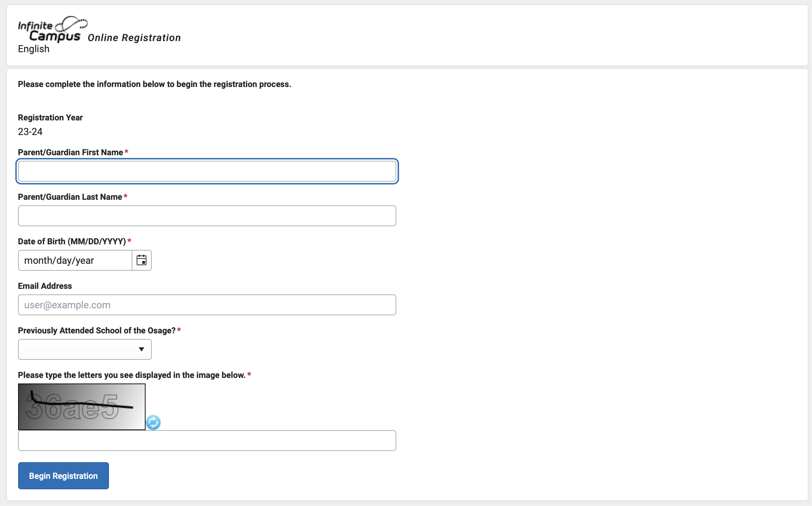
Task: Click the month/day/year date input
Action: coord(75,260)
